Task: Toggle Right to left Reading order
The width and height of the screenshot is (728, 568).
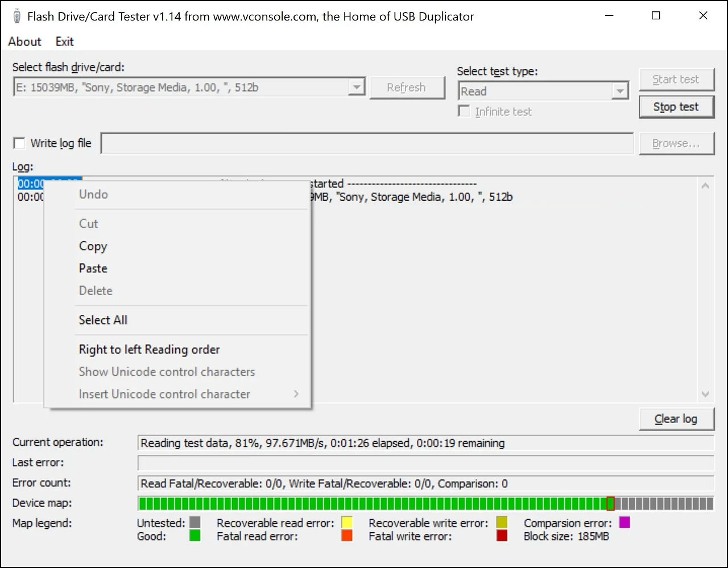Action: 149,349
